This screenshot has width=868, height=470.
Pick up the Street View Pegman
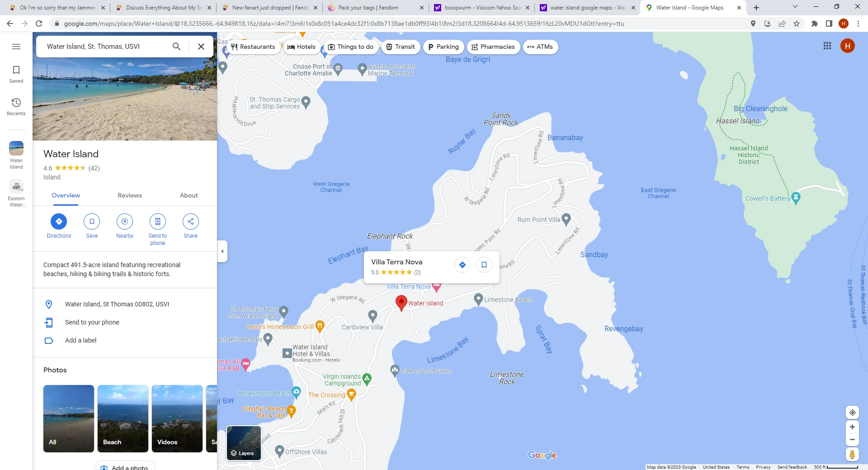pyautogui.click(x=852, y=455)
